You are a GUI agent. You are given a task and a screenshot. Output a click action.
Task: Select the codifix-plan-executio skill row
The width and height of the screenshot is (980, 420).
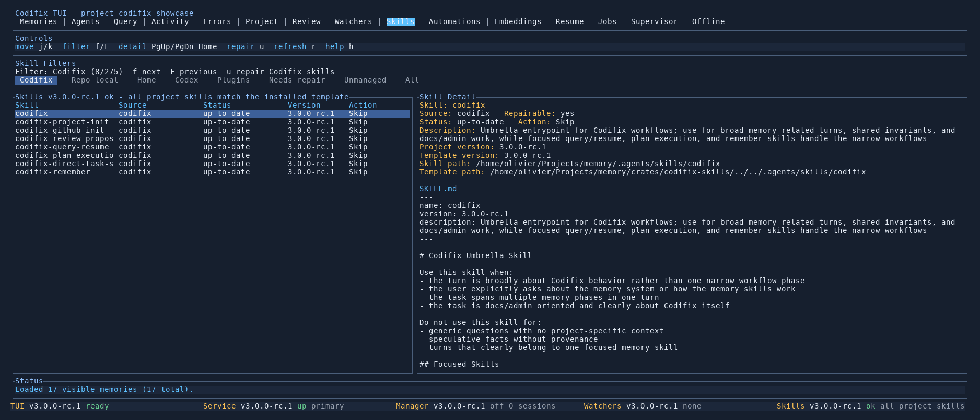pyautogui.click(x=213, y=155)
